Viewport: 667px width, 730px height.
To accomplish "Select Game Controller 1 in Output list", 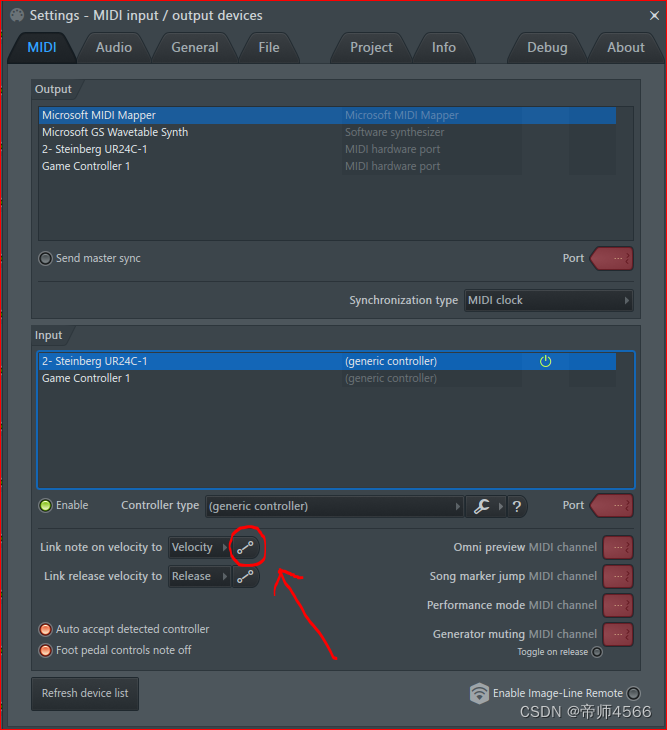I will [327, 166].
